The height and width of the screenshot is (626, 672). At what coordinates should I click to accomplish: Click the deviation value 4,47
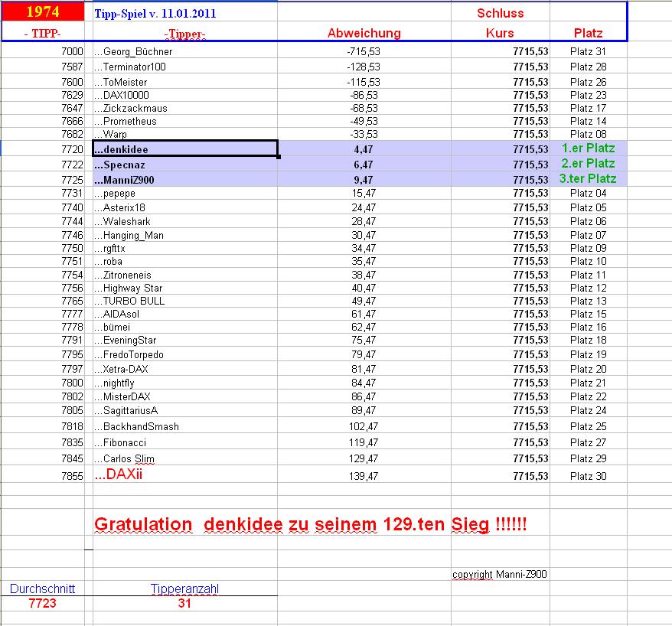[364, 149]
